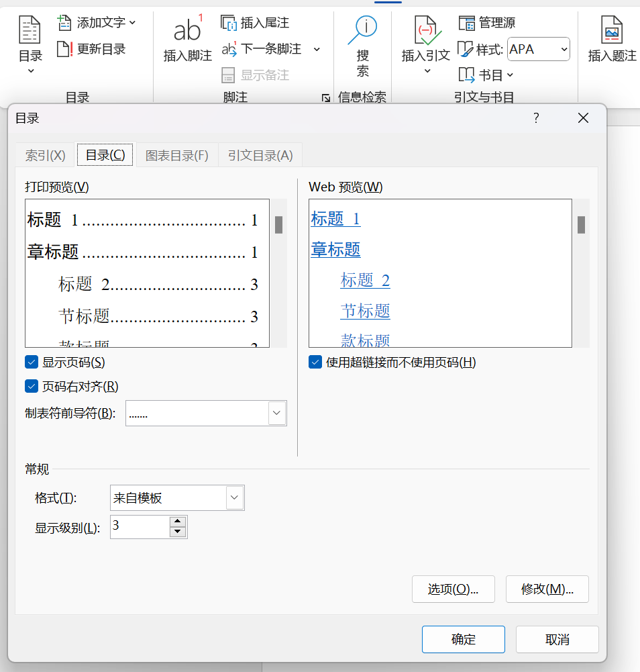Viewport: 640px width, 672px height.
Task: Click the 更新目录 icon in ribbon
Action: (x=64, y=49)
